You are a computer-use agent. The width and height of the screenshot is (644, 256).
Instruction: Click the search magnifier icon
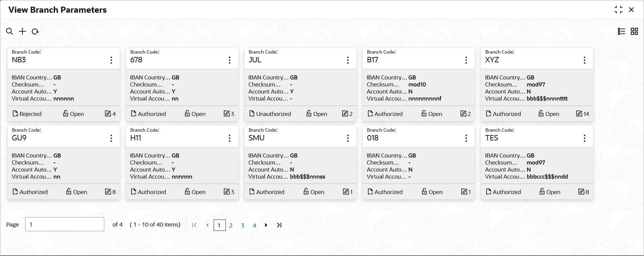9,31
